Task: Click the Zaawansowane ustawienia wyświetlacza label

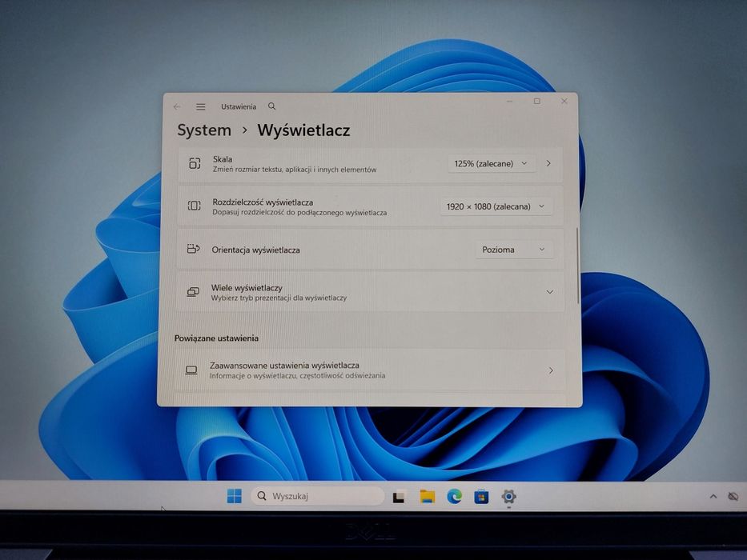Action: click(x=284, y=366)
